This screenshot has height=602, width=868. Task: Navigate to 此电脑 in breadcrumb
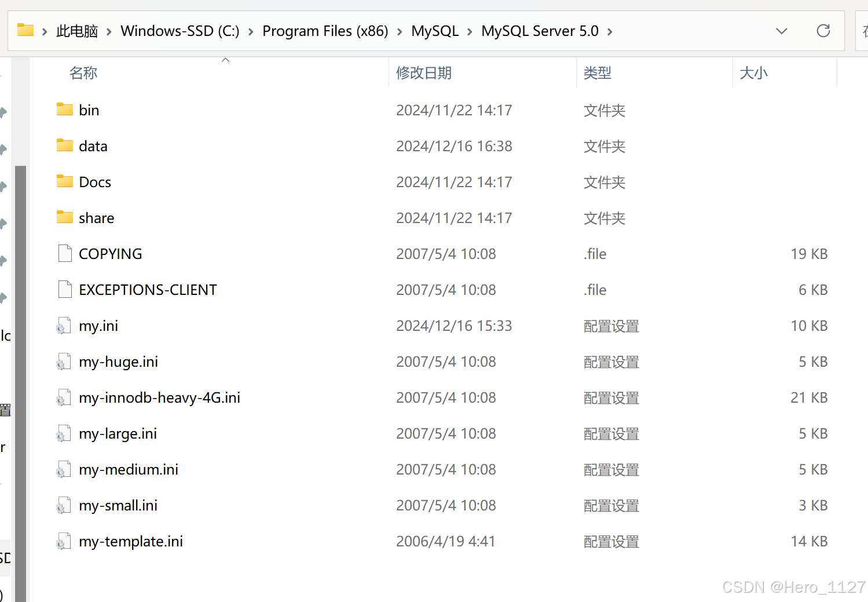(77, 31)
